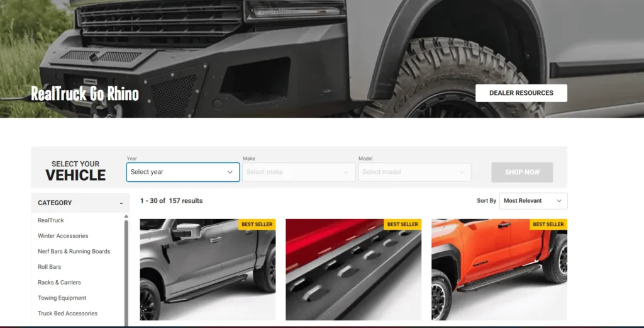This screenshot has height=328, width=644.
Task: Collapse the Category filter panel
Action: click(121, 203)
